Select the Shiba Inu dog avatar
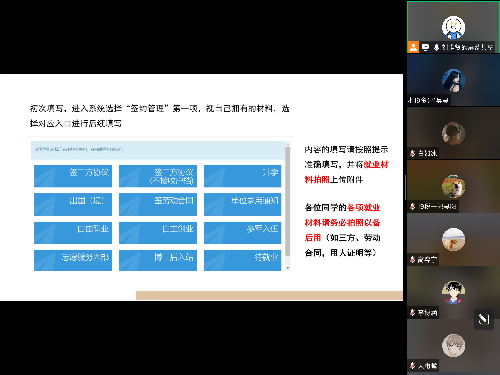 click(x=453, y=186)
